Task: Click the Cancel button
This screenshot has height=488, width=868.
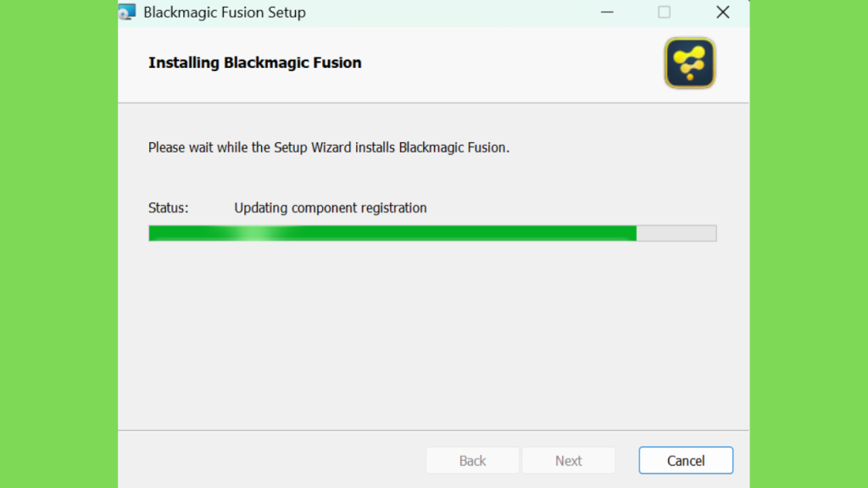Action: click(x=685, y=460)
